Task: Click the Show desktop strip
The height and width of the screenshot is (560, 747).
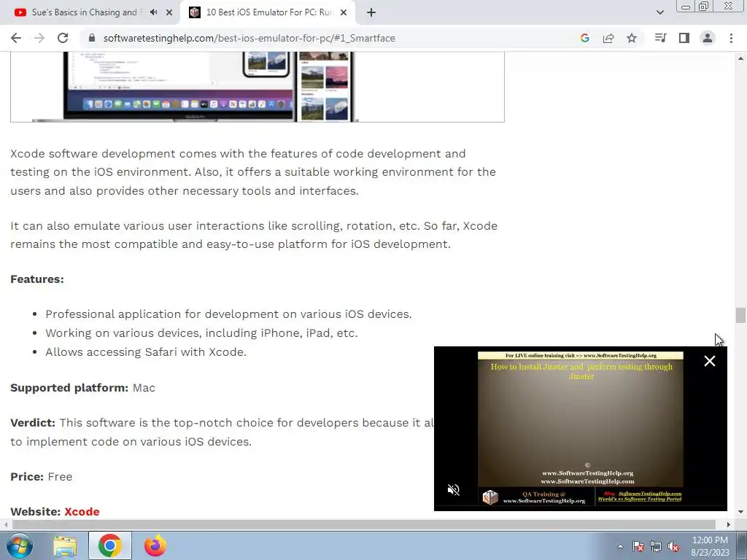Action: (x=742, y=545)
